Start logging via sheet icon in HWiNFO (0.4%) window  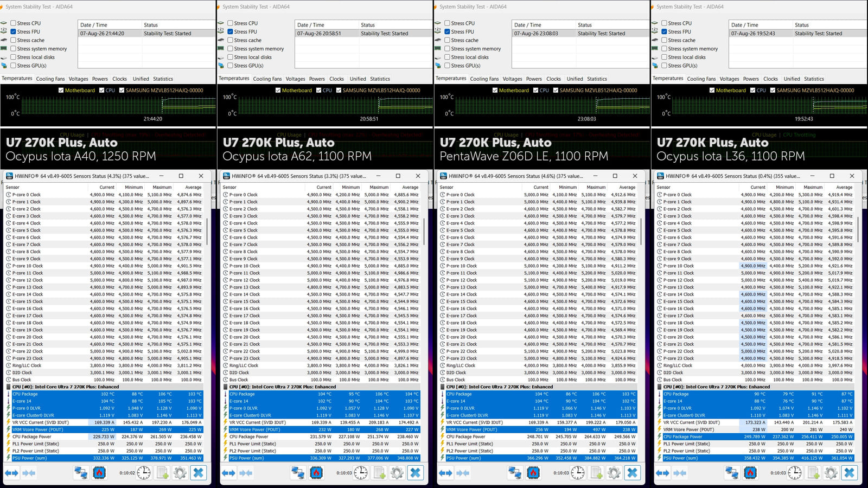pyautogui.click(x=813, y=473)
